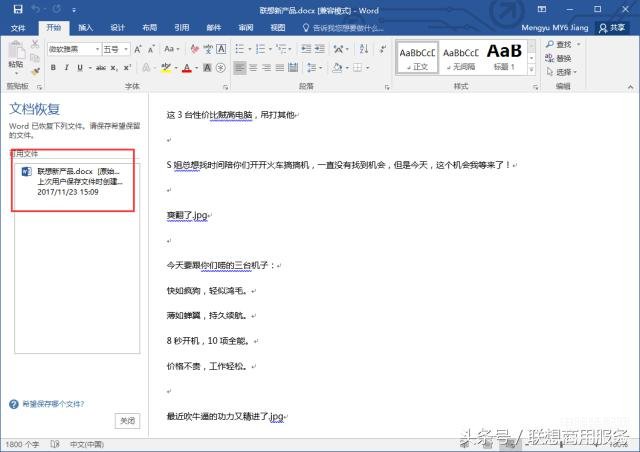Select the 无间隔 style
Screen dimensions: 640x452
[460, 58]
